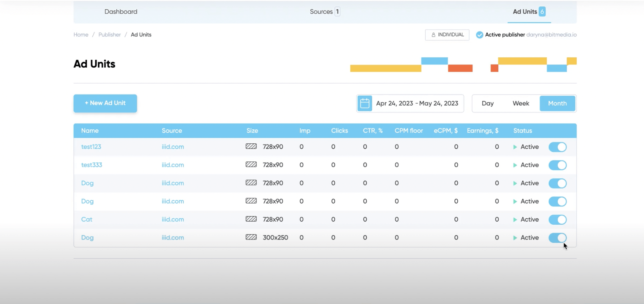Open the Apr 24 – May 24 date range
The image size is (644, 304).
click(x=417, y=103)
